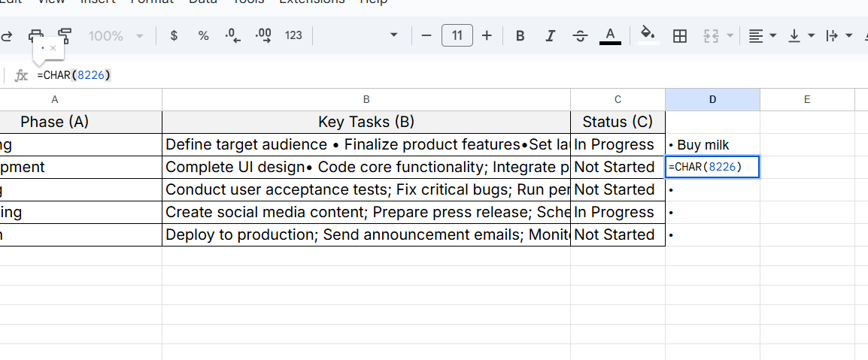Image resolution: width=868 pixels, height=360 pixels.
Task: Increase font size with plus button
Action: pyautogui.click(x=487, y=35)
